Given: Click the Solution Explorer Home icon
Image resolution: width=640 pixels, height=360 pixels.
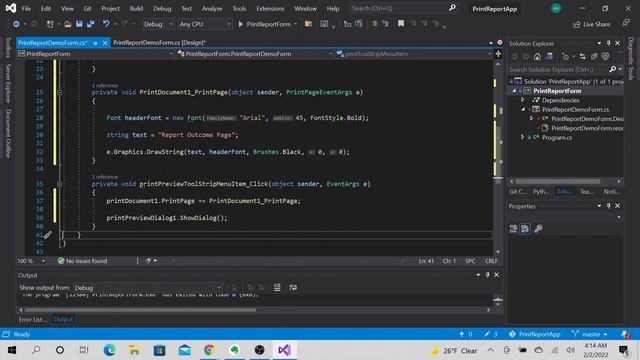Looking at the screenshot, I should coord(537,57).
